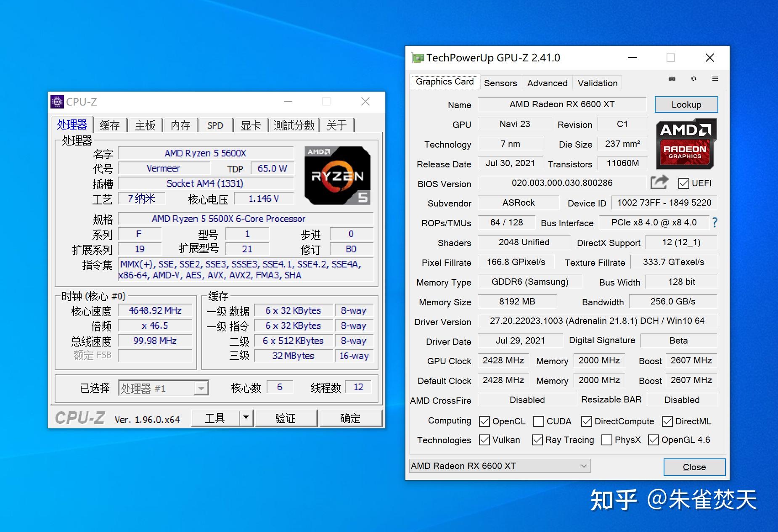Open the GPU-Z hamburger menu icon
This screenshot has height=532, width=778.
pos(715,79)
